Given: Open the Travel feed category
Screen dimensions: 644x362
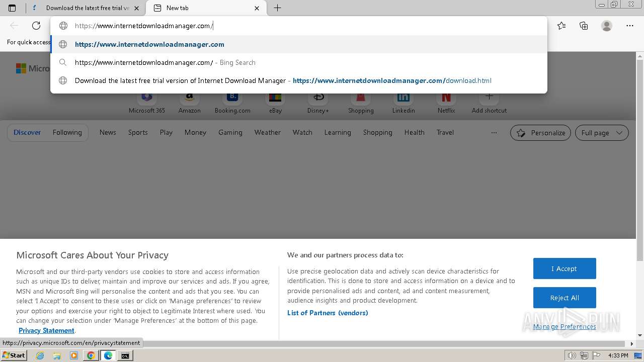Looking at the screenshot, I should tap(445, 133).
